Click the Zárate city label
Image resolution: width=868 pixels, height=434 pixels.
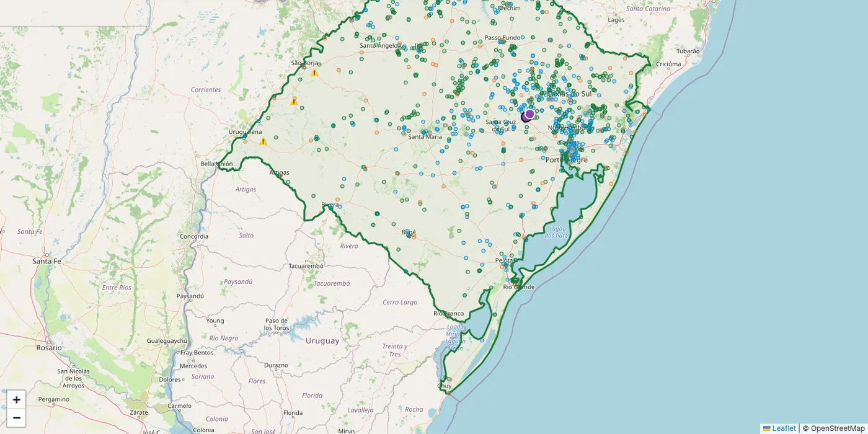139,412
